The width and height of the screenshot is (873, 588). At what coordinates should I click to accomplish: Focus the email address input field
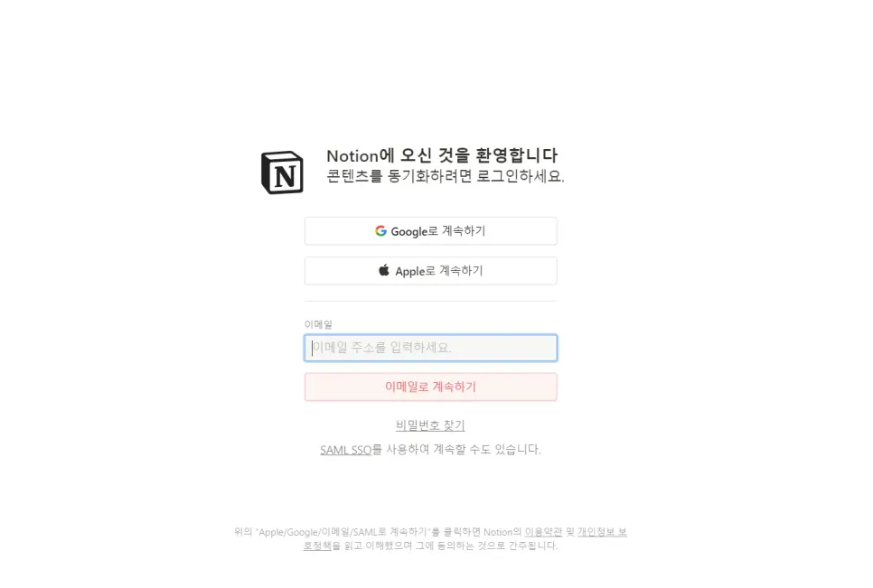click(430, 348)
